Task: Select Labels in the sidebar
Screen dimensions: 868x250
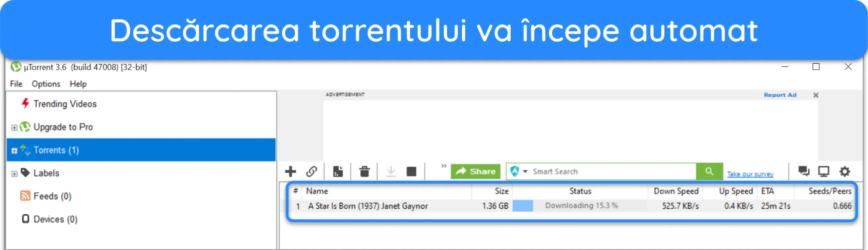Action: (46, 173)
